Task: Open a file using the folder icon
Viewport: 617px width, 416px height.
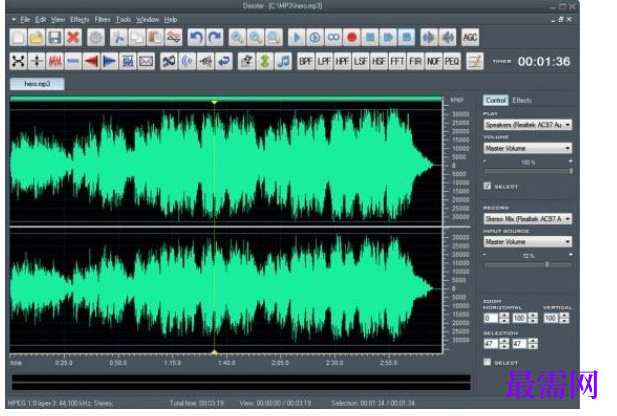Action: pos(37,37)
